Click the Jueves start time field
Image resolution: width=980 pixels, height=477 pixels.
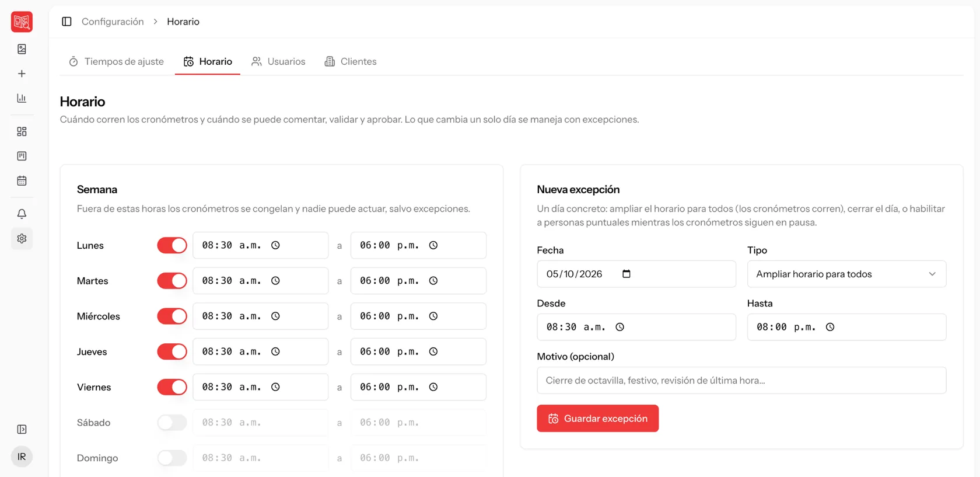[260, 351]
